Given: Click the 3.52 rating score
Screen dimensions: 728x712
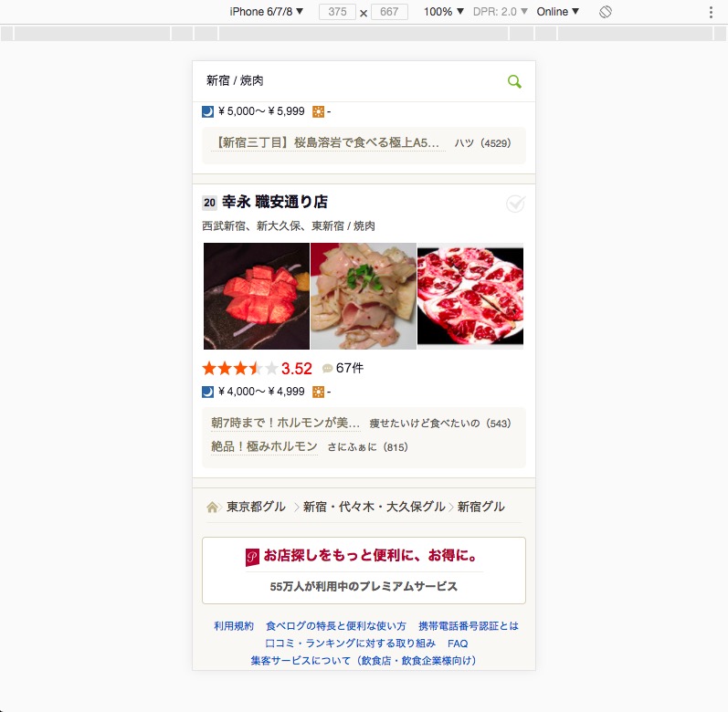Looking at the screenshot, I should [297, 369].
